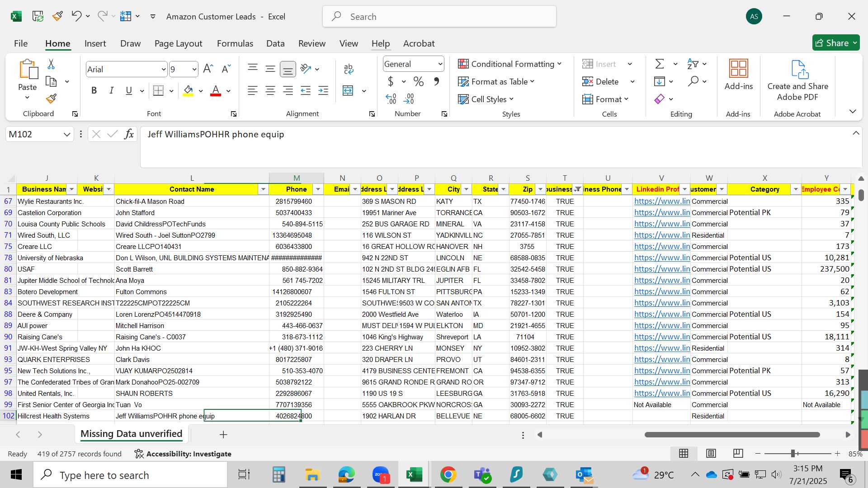Image resolution: width=868 pixels, height=488 pixels.
Task: Click Find and Select magnifier icon
Action: [x=693, y=81]
